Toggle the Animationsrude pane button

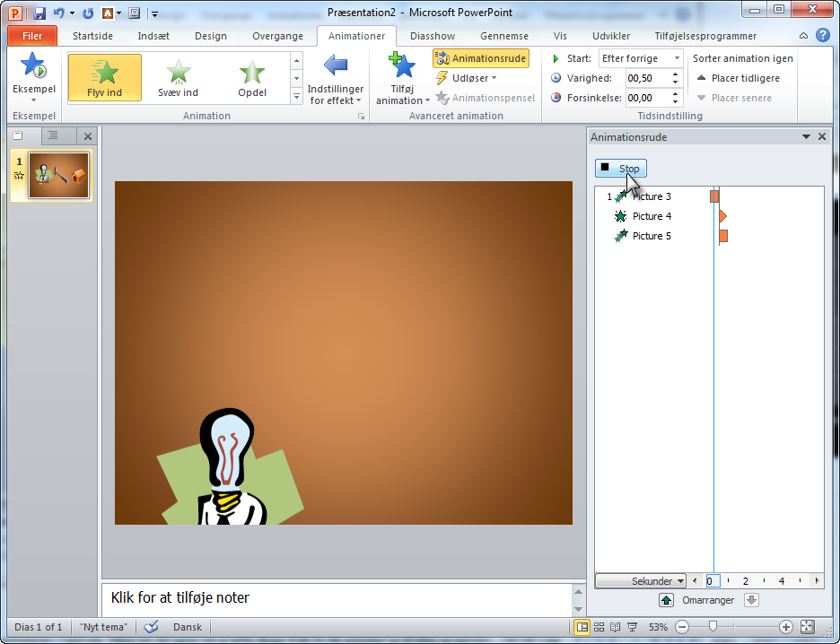pos(480,58)
